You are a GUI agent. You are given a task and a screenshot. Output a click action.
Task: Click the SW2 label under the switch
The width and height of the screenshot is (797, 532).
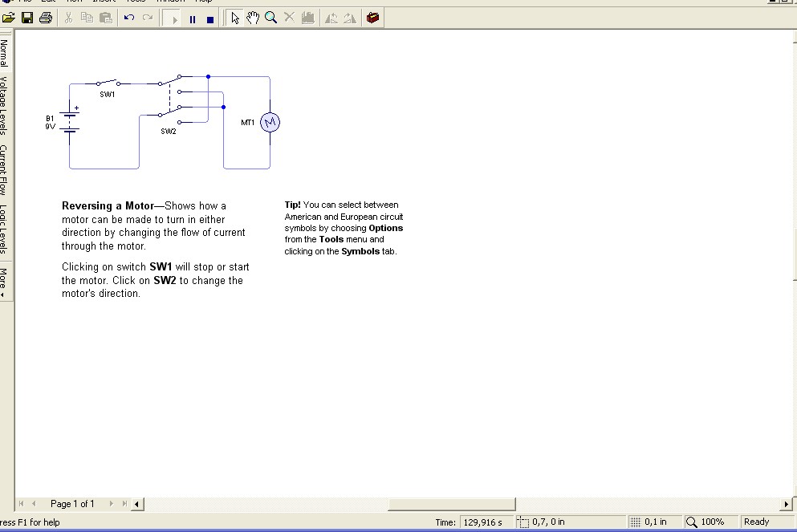169,131
